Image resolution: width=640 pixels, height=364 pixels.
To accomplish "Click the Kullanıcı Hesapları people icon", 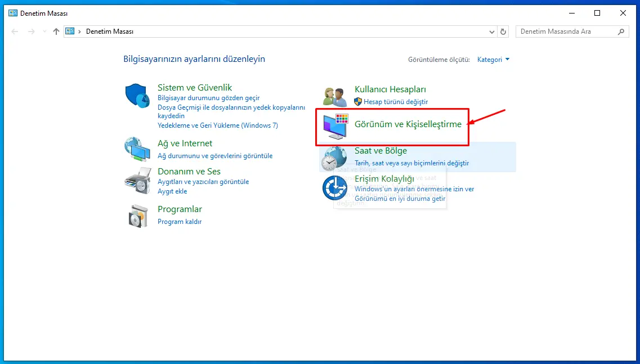I will [x=335, y=97].
